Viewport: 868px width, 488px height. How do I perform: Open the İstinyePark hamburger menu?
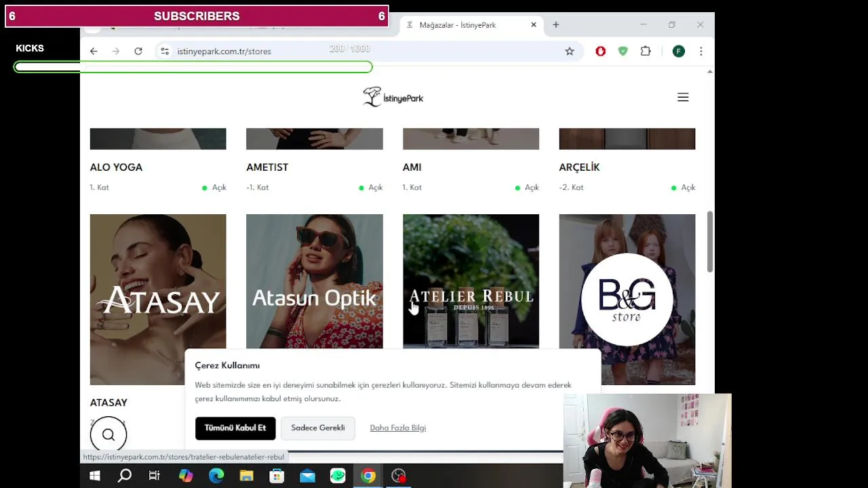pos(683,98)
